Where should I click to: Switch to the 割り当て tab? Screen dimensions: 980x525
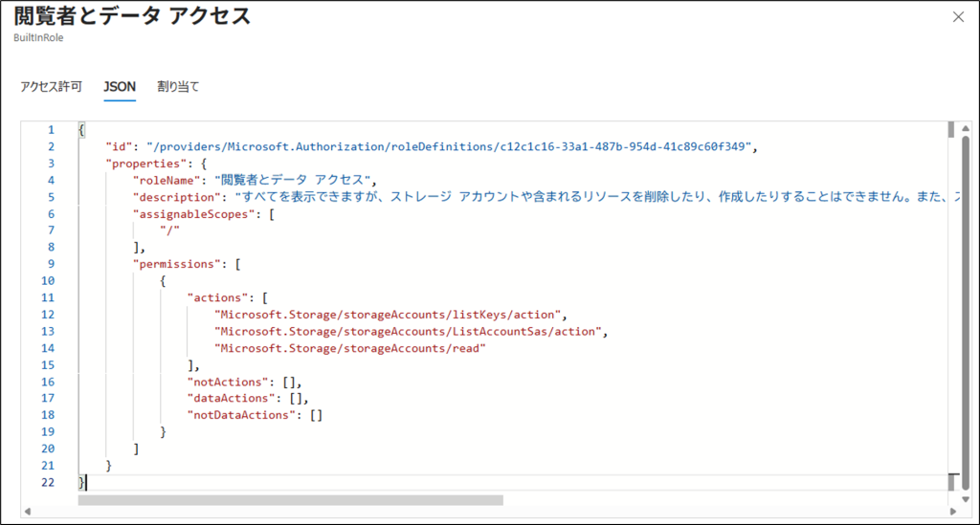178,87
